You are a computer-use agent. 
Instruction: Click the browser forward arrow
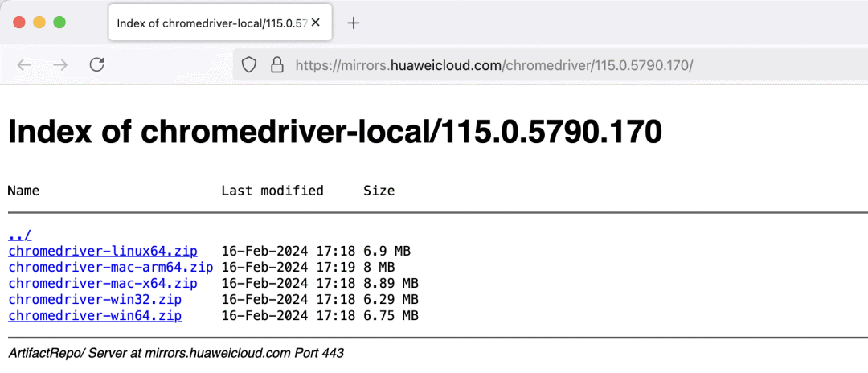(59, 65)
